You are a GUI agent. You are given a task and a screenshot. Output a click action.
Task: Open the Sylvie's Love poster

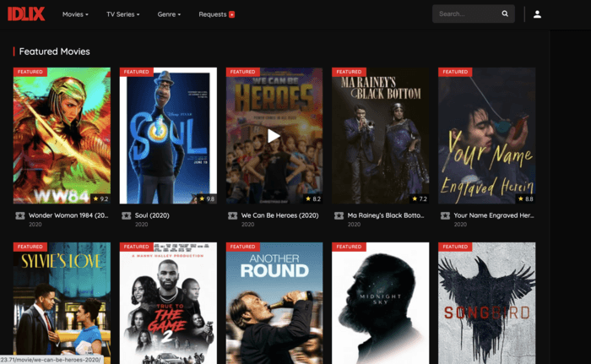click(x=62, y=303)
